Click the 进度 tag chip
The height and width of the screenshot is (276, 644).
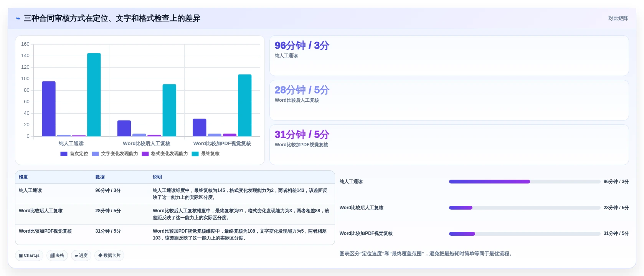click(81, 255)
